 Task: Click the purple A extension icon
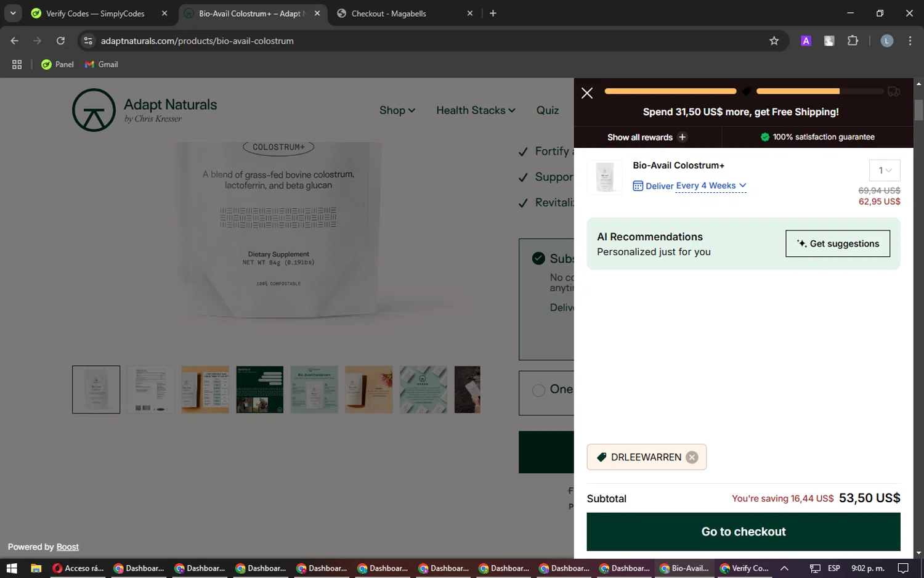(x=806, y=41)
